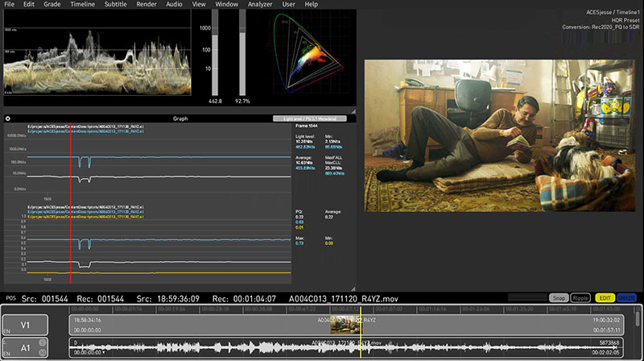Viewport: 644px width, 361px height.
Task: Click the 'HDR Preset' label
Action: click(x=625, y=19)
